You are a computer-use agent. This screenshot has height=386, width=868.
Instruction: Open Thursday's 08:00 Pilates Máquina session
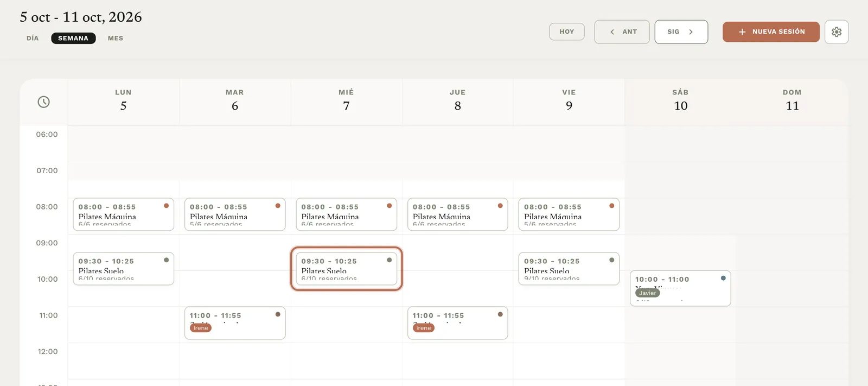click(458, 214)
